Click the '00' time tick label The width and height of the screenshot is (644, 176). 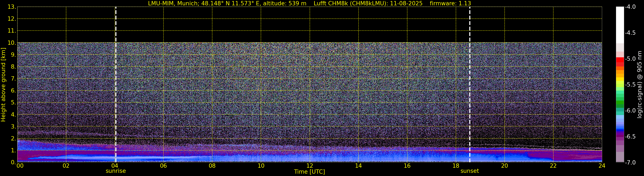[x=20, y=166]
